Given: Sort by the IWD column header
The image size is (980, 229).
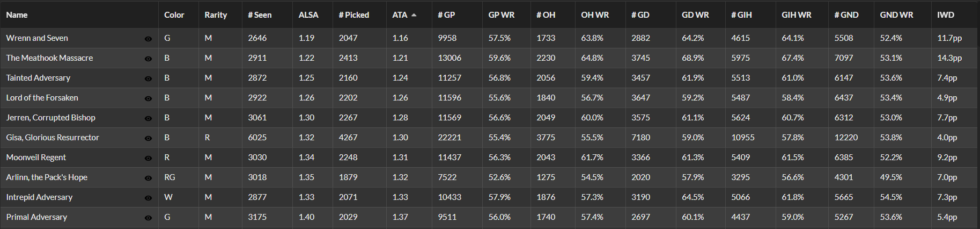Looking at the screenshot, I should (x=945, y=15).
